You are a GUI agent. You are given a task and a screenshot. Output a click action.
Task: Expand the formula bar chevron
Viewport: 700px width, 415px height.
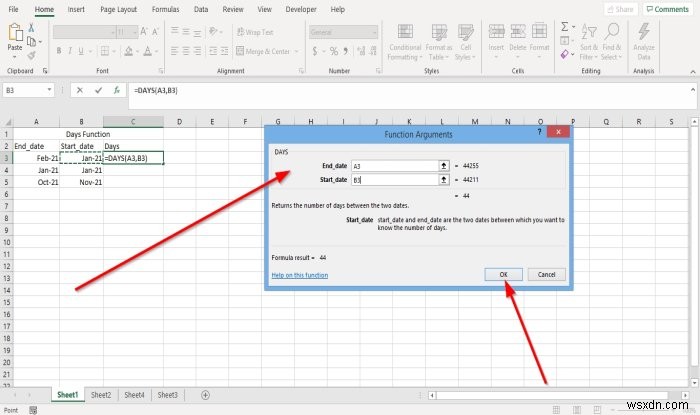693,90
